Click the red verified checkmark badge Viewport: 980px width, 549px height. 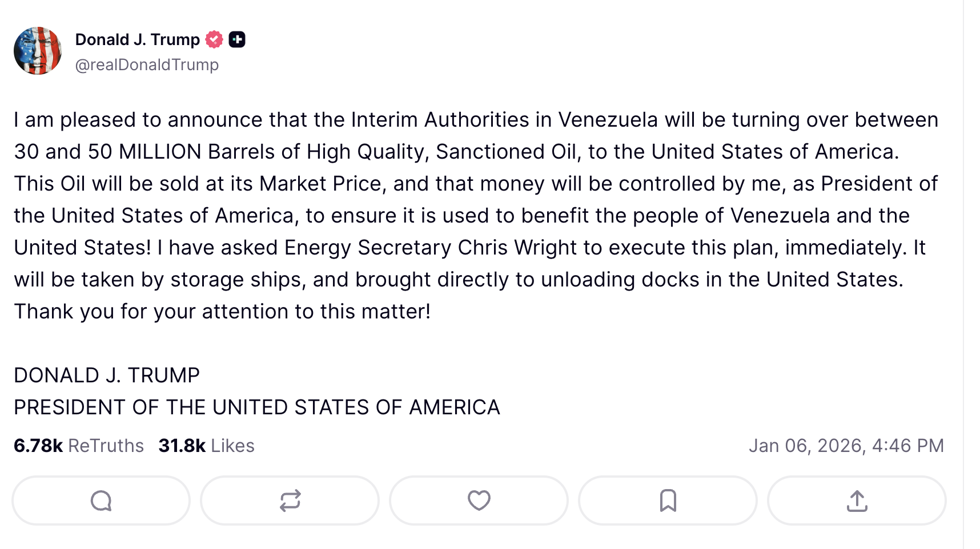(x=214, y=39)
